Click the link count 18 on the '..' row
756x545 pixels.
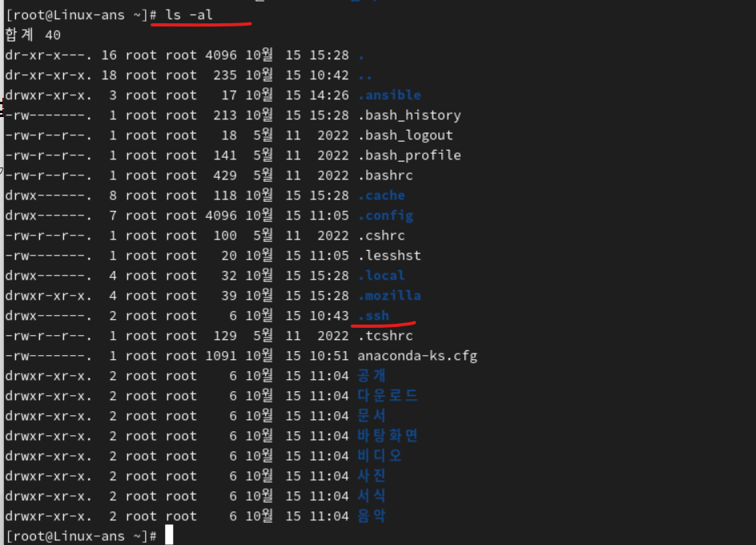[109, 75]
